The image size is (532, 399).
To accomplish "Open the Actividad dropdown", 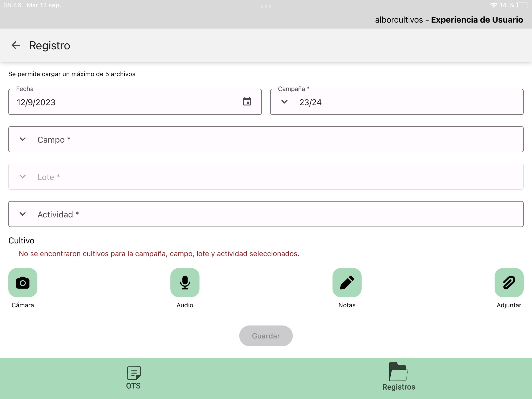I will tap(266, 214).
